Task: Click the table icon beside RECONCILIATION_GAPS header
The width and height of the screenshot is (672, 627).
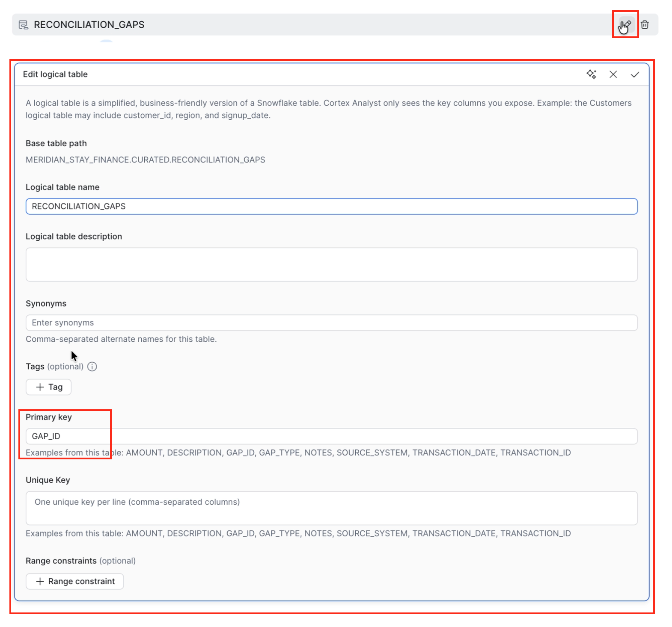Action: [x=24, y=25]
